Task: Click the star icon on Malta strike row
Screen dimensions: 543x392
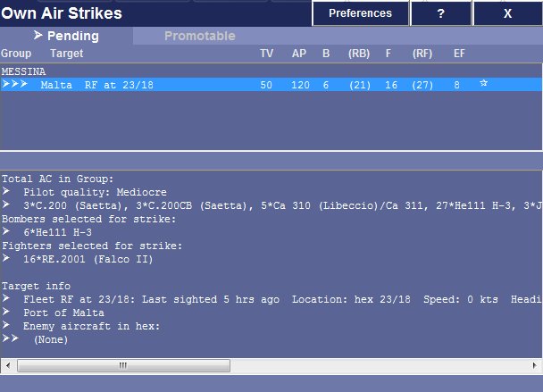Action: point(483,83)
